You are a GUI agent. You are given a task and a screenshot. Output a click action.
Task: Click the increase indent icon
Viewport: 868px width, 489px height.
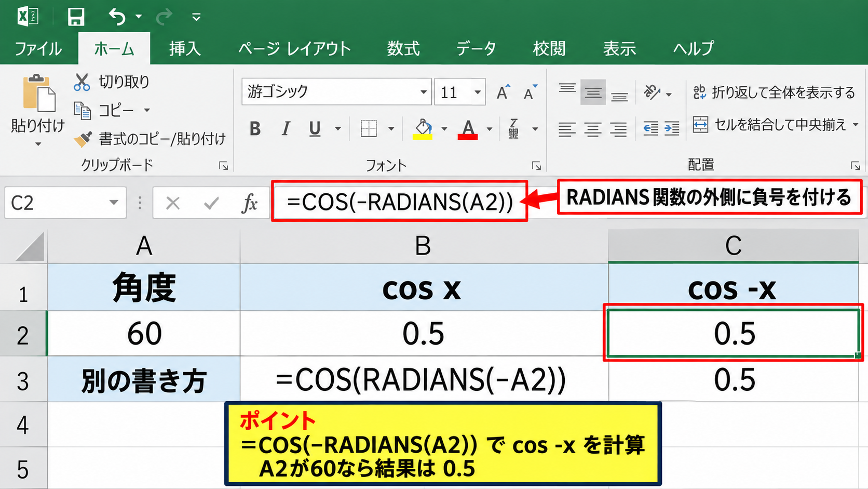(672, 128)
